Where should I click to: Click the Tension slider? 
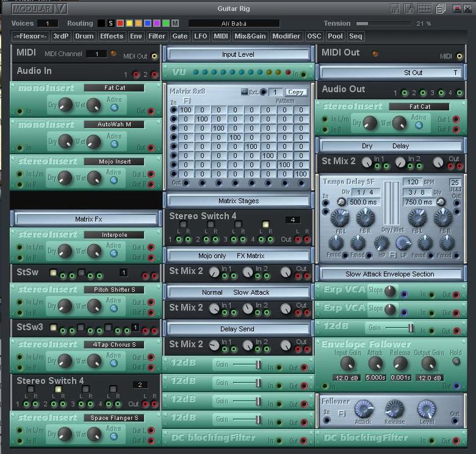pos(383,24)
